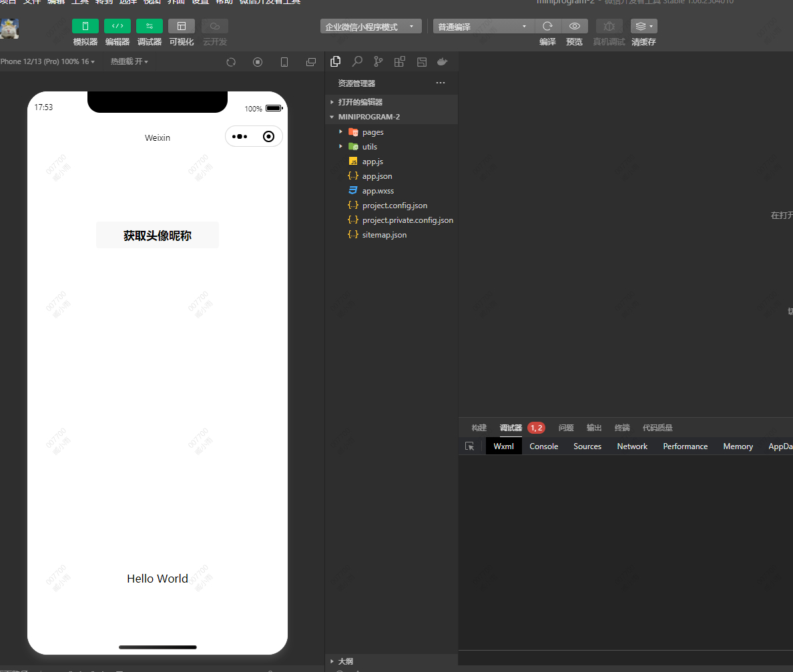
Task: Open the 清缓存 clear cache dropdown
Action: click(643, 26)
